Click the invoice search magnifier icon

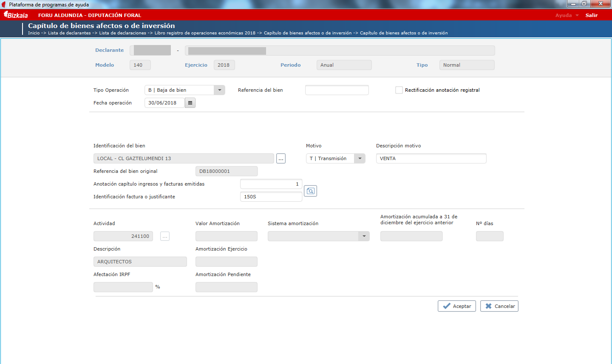pos(311,191)
